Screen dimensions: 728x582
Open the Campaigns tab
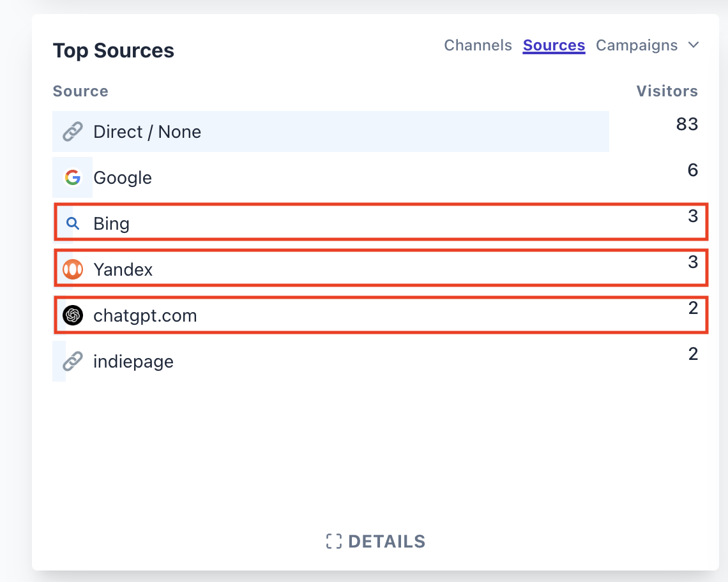(x=637, y=45)
